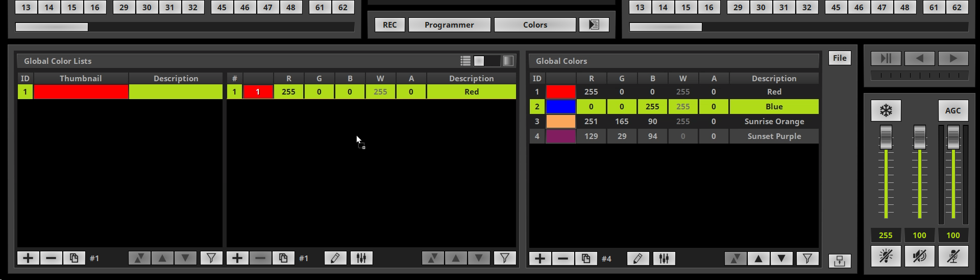This screenshot has height=280, width=980.
Task: Toggle the blackout output button
Action: pos(886,256)
